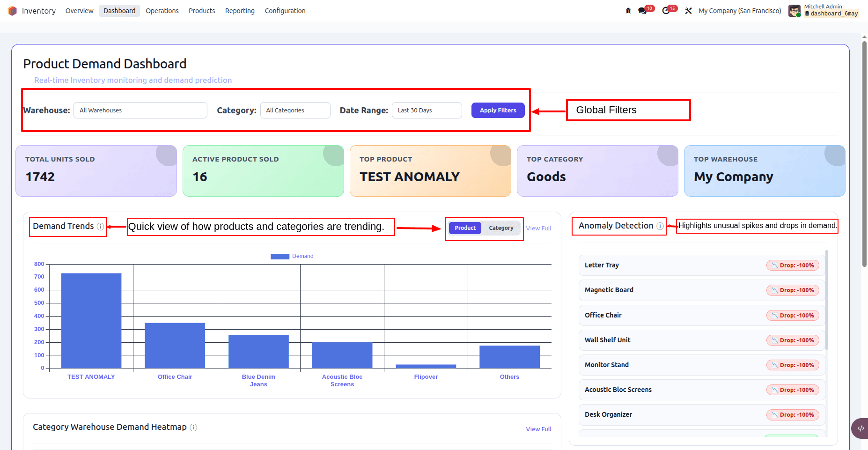Click the Top Warehouse card
Viewport: 868px width, 450px height.
pyautogui.click(x=765, y=171)
